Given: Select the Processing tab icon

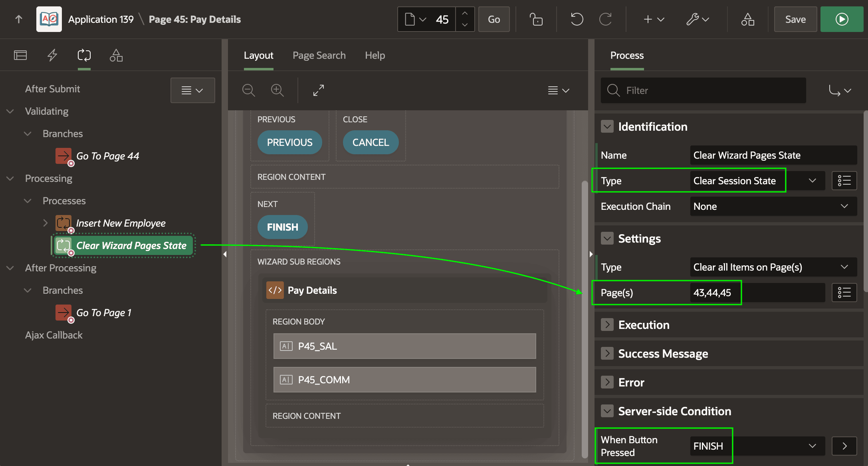Looking at the screenshot, I should [84, 55].
